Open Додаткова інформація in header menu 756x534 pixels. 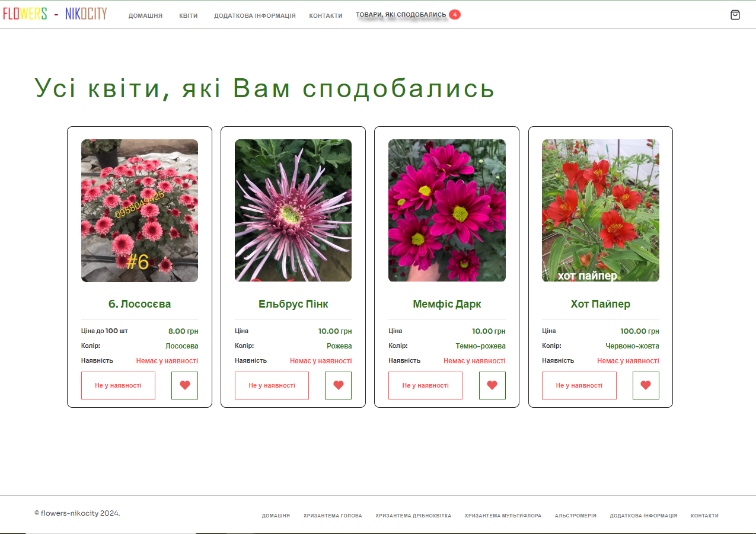coord(255,15)
